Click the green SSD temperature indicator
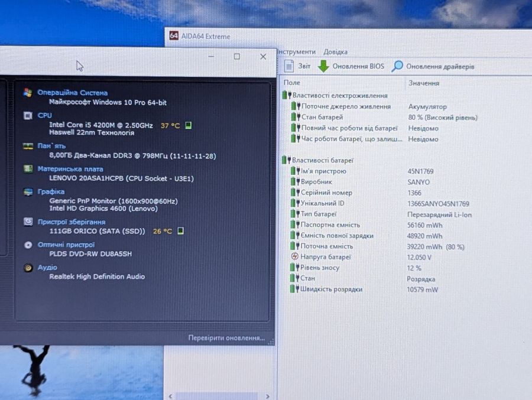The height and width of the screenshot is (400, 532). pos(180,231)
